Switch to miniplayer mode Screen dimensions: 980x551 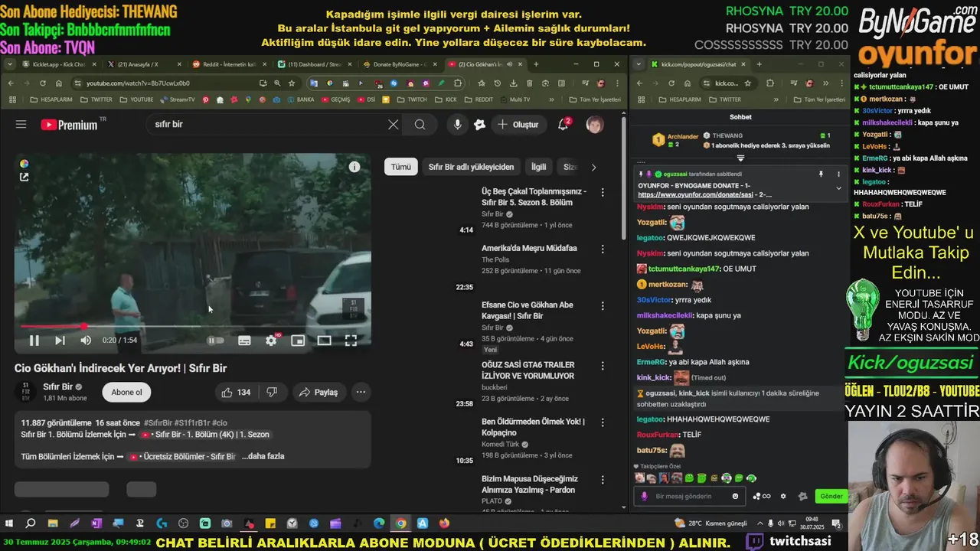click(x=298, y=341)
